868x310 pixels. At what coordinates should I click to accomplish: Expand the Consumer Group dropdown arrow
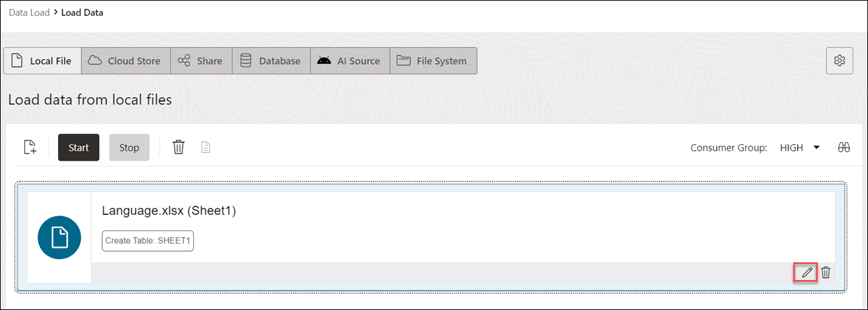point(817,147)
